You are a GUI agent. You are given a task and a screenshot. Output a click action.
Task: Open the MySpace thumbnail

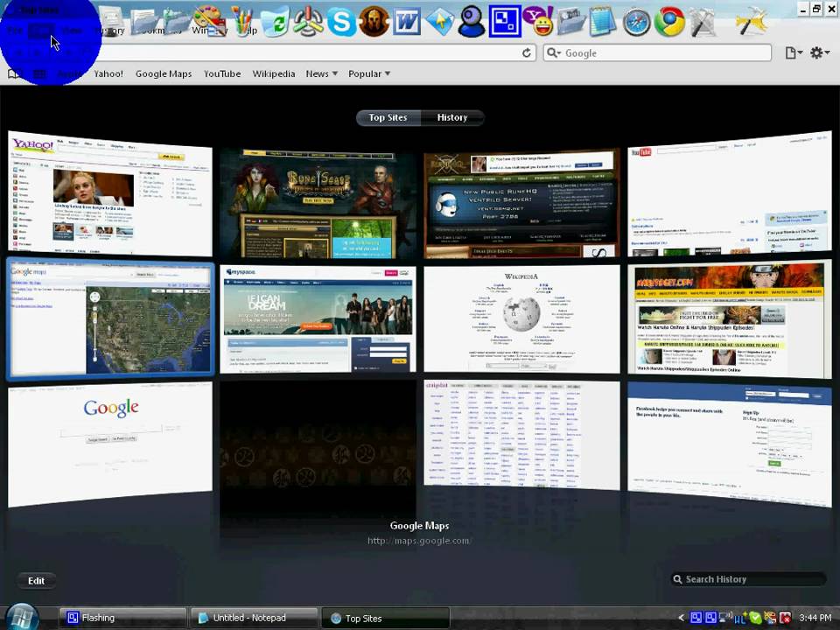318,318
